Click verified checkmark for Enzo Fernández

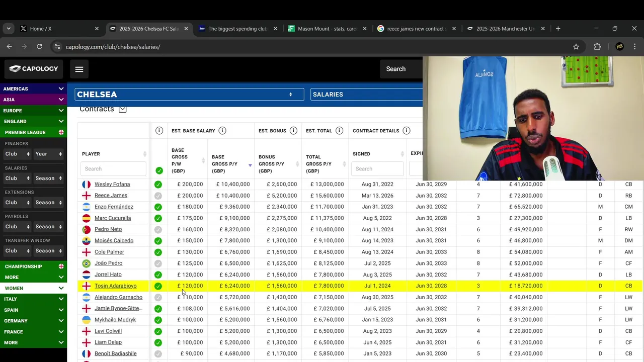[x=158, y=207]
